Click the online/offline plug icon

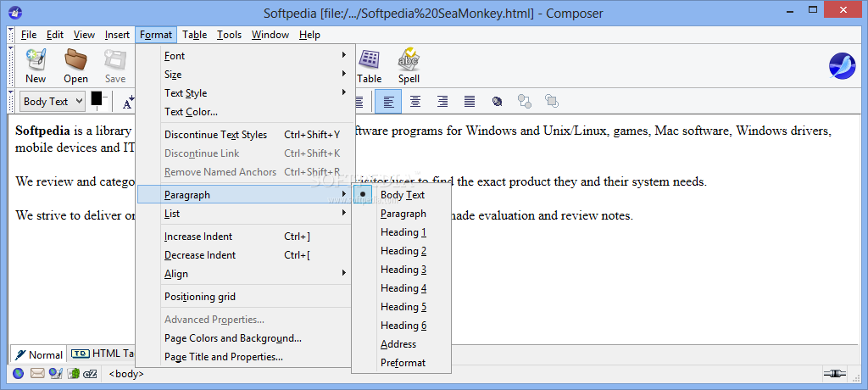[x=834, y=374]
